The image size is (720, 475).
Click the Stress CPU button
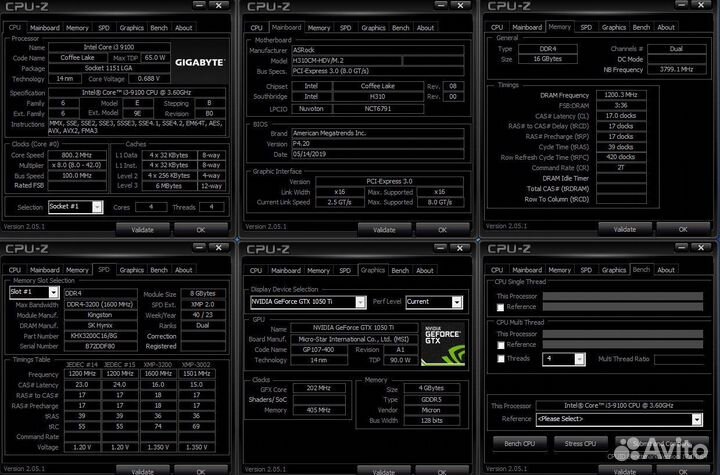(x=580, y=443)
